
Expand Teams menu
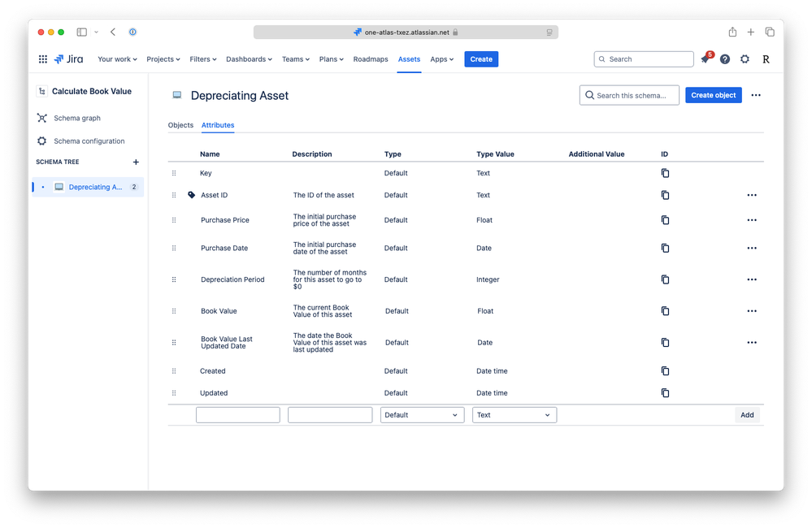[x=296, y=59]
